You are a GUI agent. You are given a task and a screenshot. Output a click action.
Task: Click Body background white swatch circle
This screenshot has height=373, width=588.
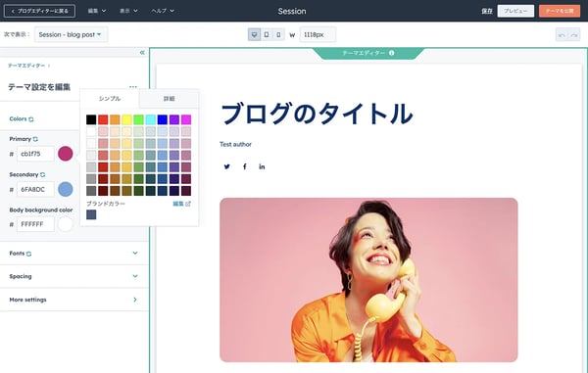[x=66, y=224]
